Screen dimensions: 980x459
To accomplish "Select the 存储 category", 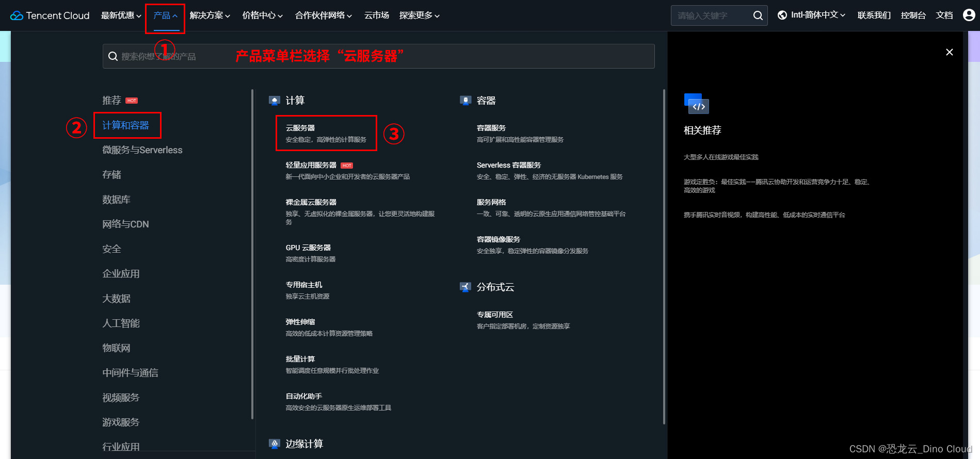I will click(x=111, y=175).
